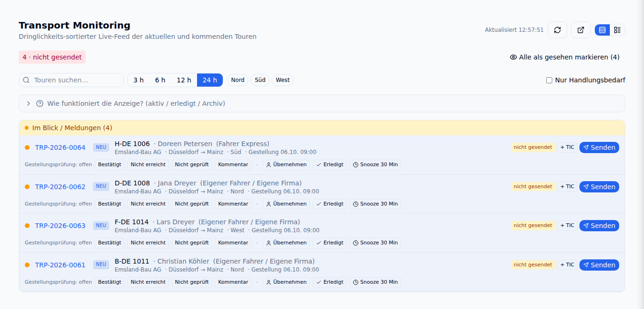Toggle the West region filter
Viewport: 644px width, 309px height.
tap(283, 80)
